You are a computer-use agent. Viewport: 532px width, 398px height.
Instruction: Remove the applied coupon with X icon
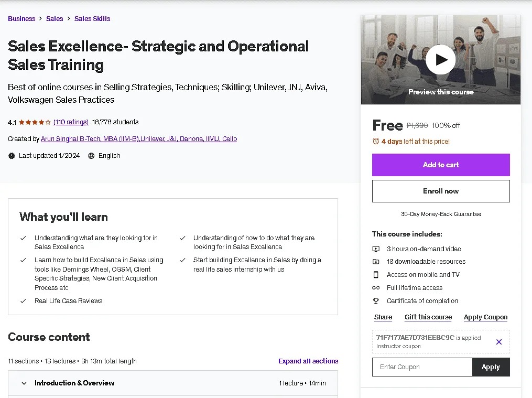[499, 342]
